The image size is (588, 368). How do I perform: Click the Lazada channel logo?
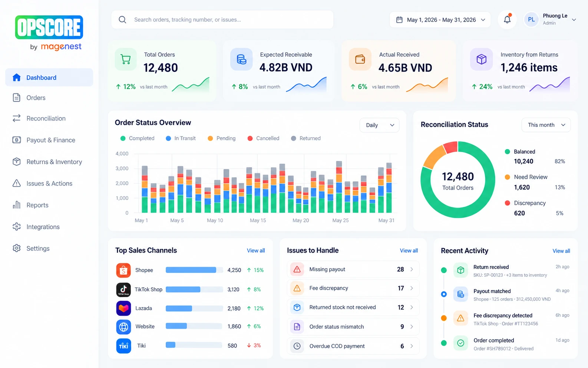pos(123,308)
